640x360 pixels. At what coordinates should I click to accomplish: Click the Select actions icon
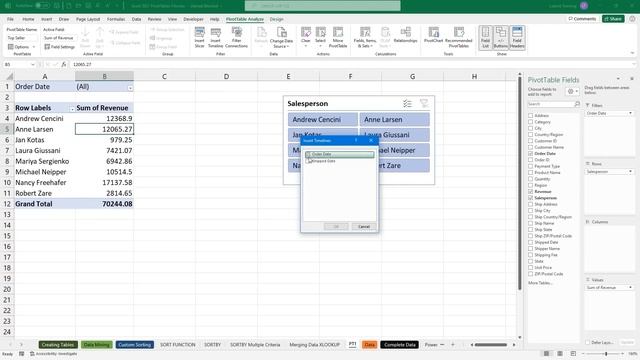pyautogui.click(x=320, y=37)
